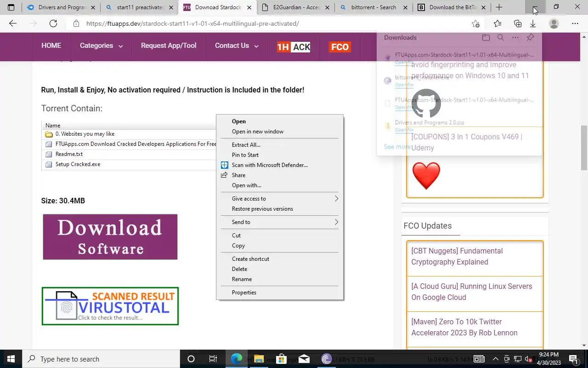Open more options ellipsis in the Downloads panel
588x368 pixels.
coord(515,38)
